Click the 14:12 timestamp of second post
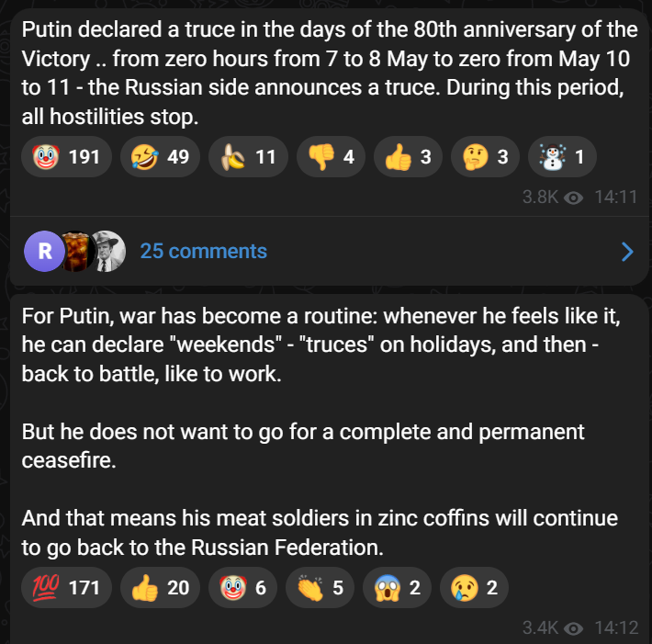 616,628
